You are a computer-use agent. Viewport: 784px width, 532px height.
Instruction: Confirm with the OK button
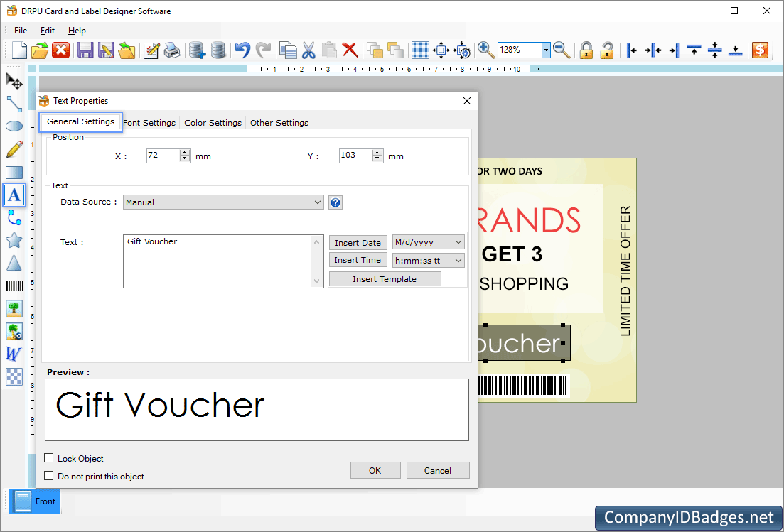(375, 470)
